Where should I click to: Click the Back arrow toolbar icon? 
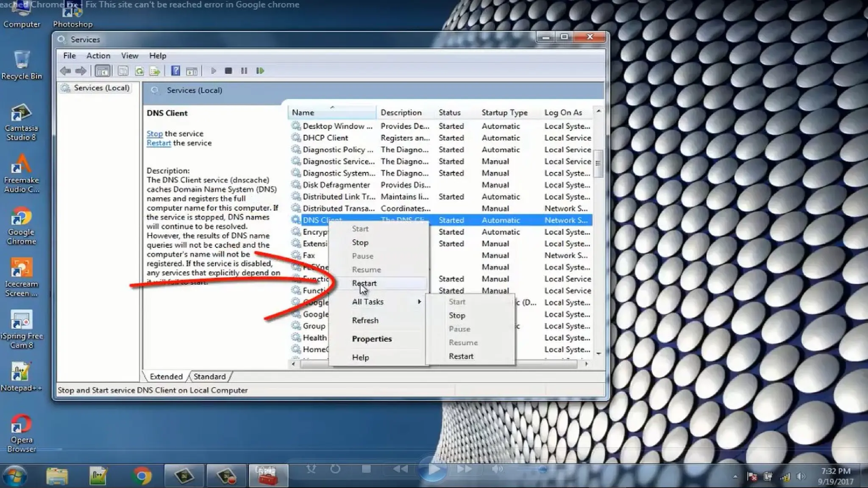(x=65, y=71)
